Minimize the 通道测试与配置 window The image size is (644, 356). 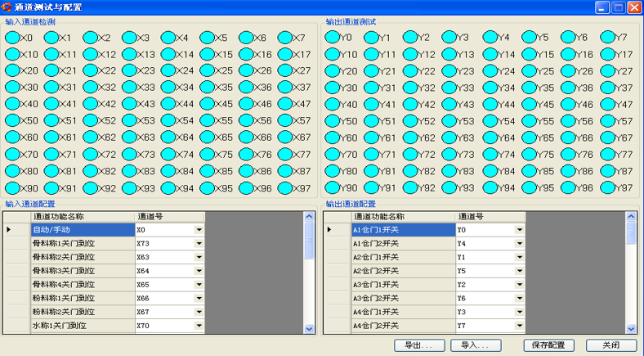[x=602, y=7]
